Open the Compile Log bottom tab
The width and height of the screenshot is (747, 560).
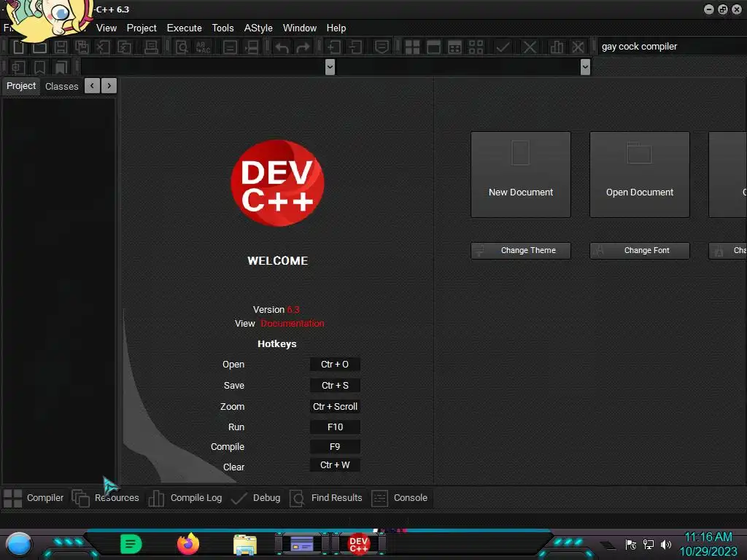(185, 498)
